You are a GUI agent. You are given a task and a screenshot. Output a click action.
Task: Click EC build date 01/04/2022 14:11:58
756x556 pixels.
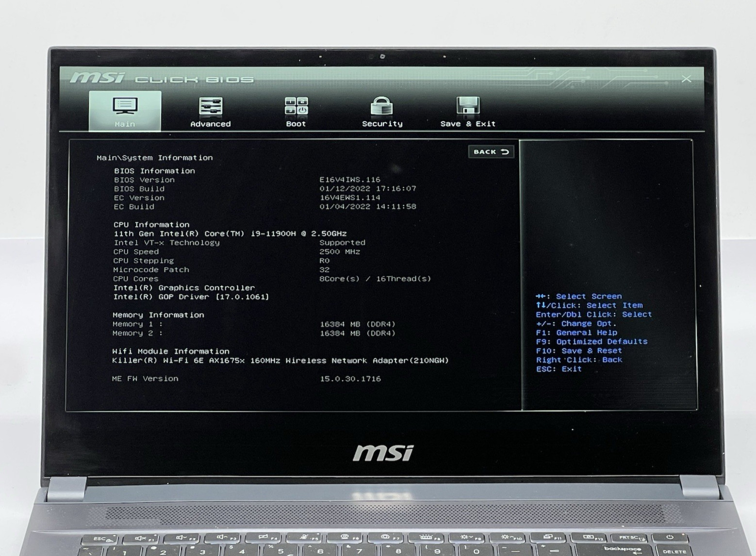pyautogui.click(x=368, y=206)
